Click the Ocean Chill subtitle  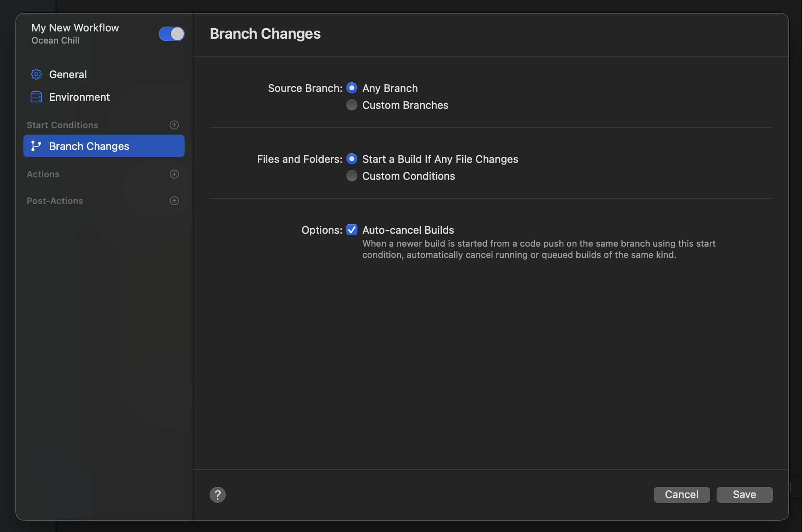(55, 40)
